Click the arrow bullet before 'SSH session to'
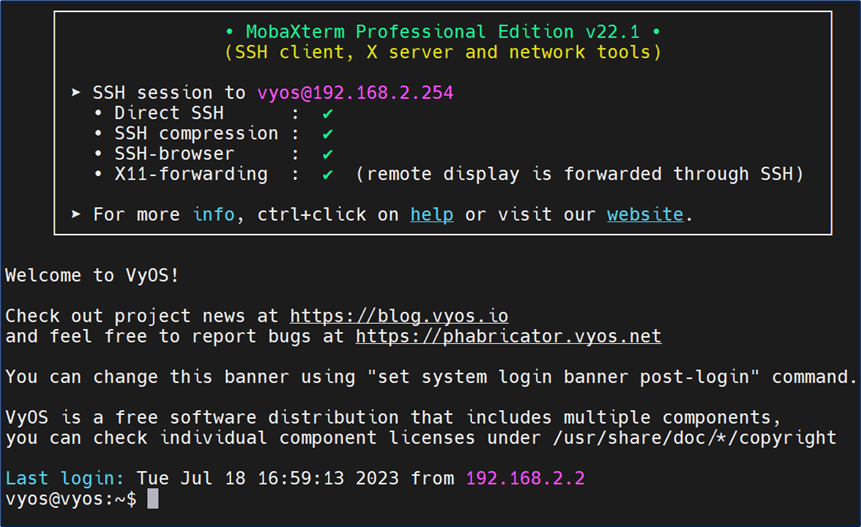Image resolution: width=861 pixels, height=527 pixels. tap(77, 93)
